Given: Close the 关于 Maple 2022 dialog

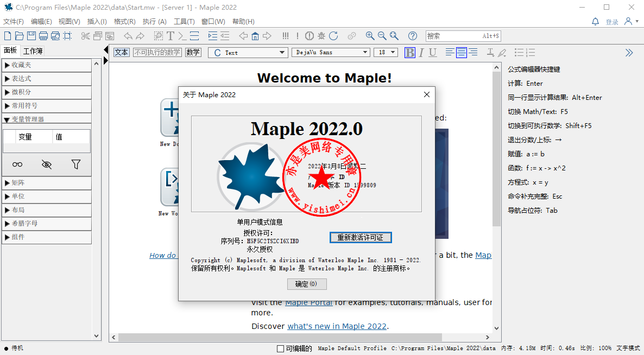Looking at the screenshot, I should (x=427, y=95).
